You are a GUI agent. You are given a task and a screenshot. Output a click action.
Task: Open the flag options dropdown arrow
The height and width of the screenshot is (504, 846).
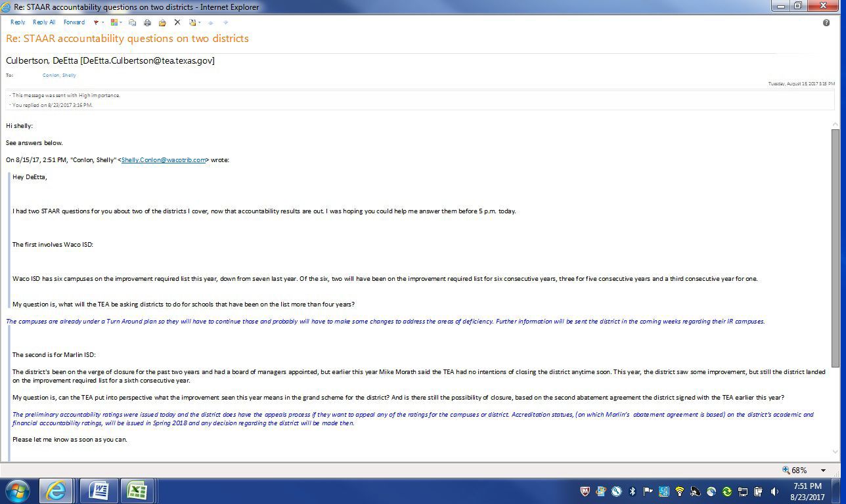coord(103,23)
